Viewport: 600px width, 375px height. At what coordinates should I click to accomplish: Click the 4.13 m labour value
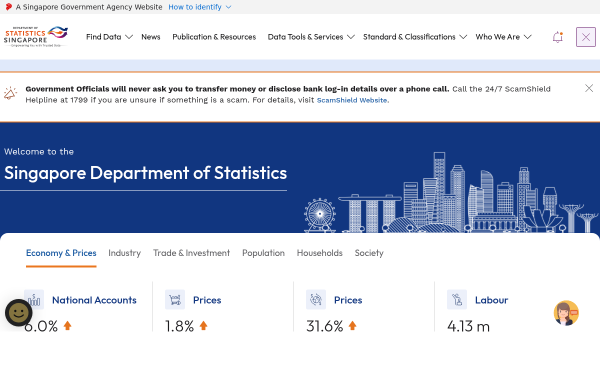pyautogui.click(x=468, y=326)
